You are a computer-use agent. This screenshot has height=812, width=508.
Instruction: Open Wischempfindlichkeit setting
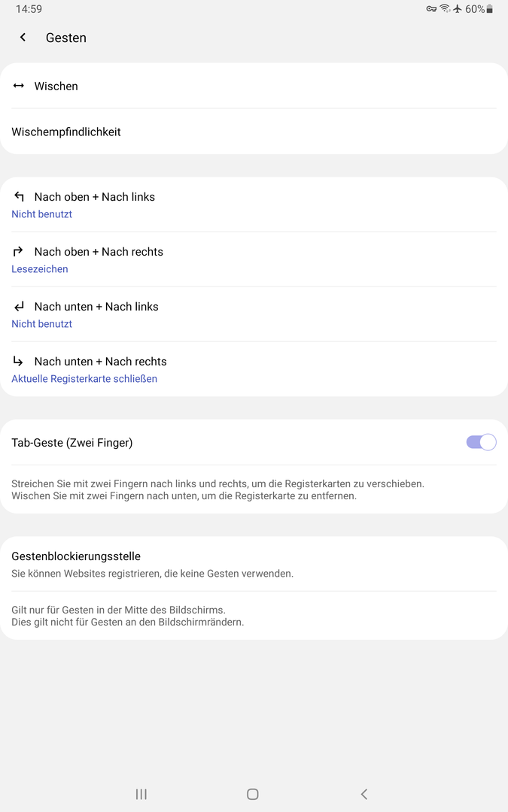coord(254,132)
